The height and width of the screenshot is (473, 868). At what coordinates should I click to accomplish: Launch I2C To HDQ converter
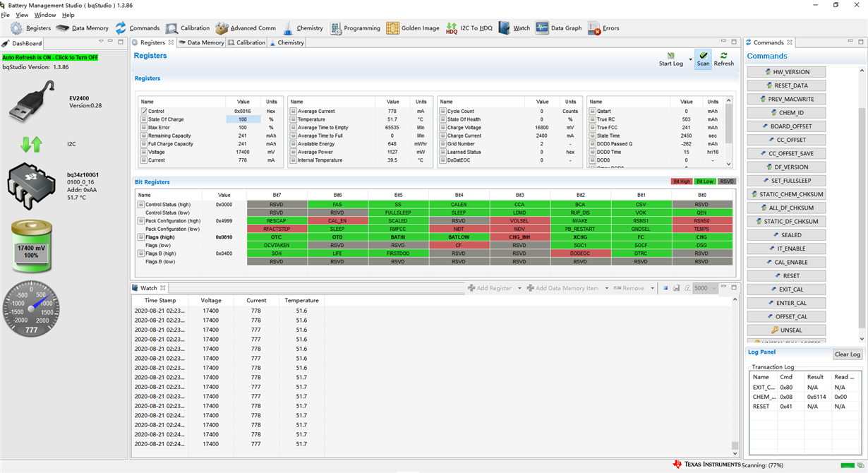(x=469, y=28)
